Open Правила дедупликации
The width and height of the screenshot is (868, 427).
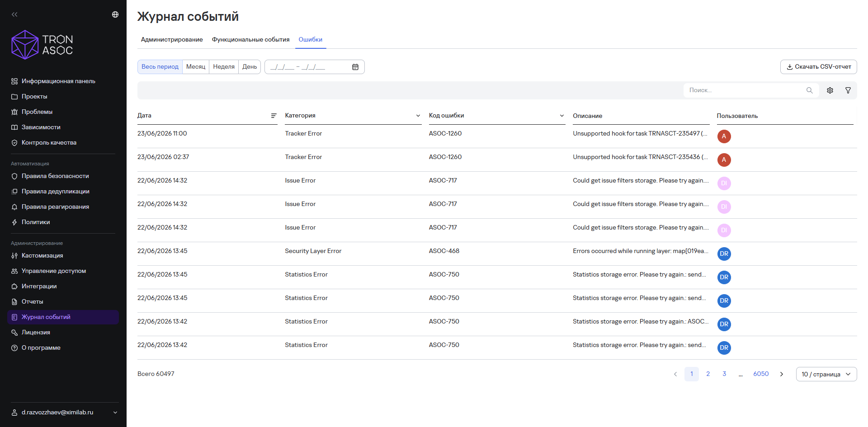click(x=55, y=192)
